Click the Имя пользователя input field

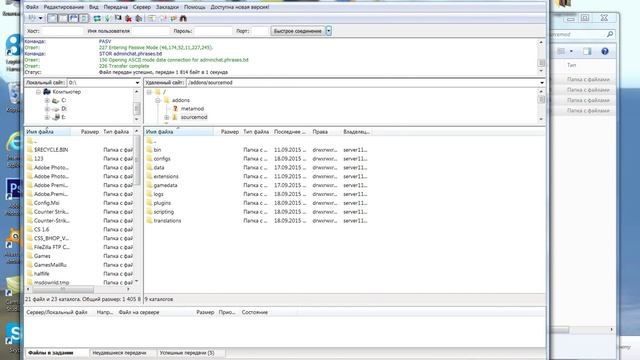click(151, 31)
